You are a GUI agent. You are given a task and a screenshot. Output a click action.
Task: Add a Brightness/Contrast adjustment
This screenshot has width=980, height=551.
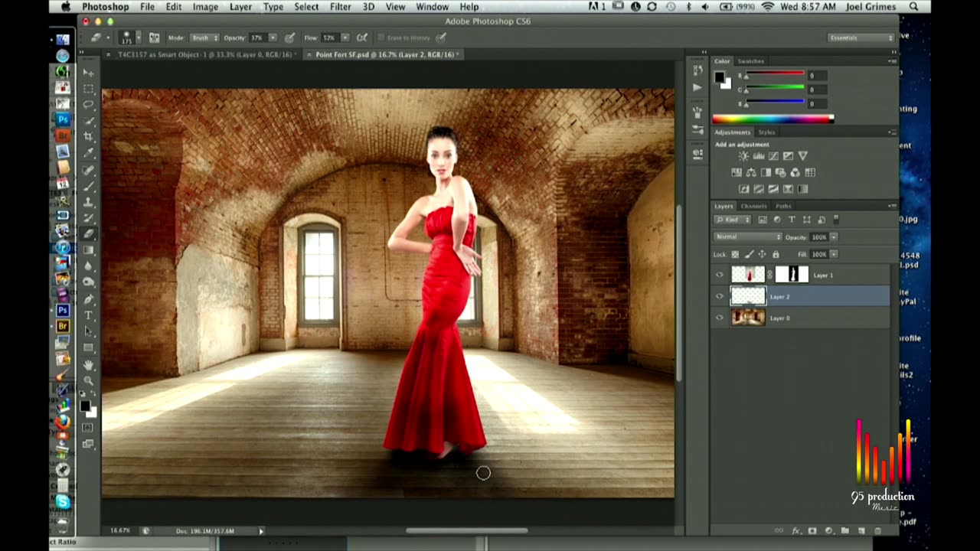[743, 156]
